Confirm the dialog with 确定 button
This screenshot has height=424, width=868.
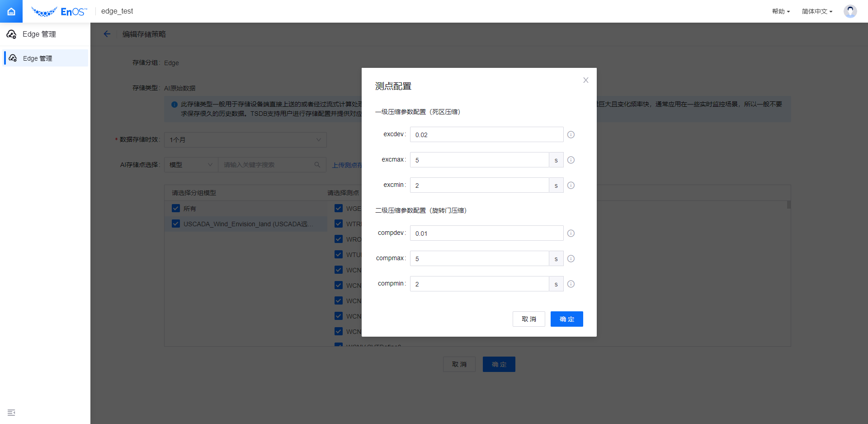tap(566, 319)
